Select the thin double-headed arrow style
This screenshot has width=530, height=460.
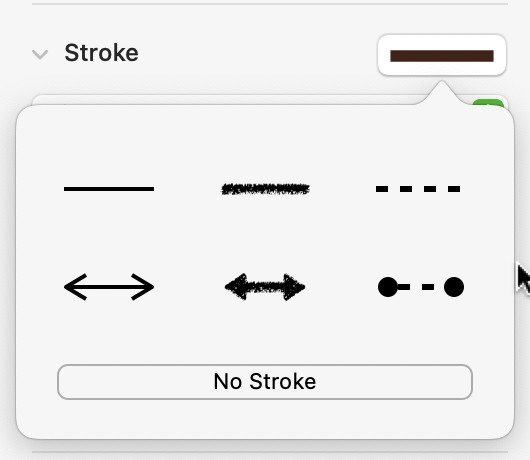point(109,287)
